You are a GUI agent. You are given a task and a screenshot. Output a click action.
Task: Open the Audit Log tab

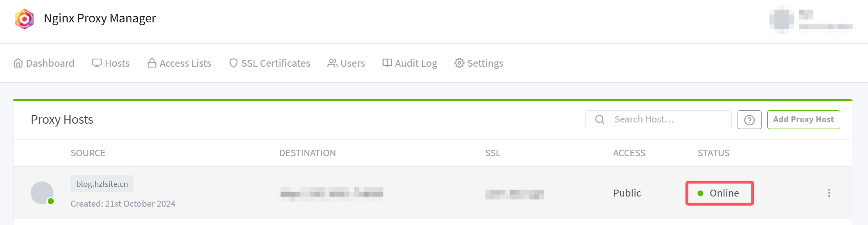coord(410,63)
